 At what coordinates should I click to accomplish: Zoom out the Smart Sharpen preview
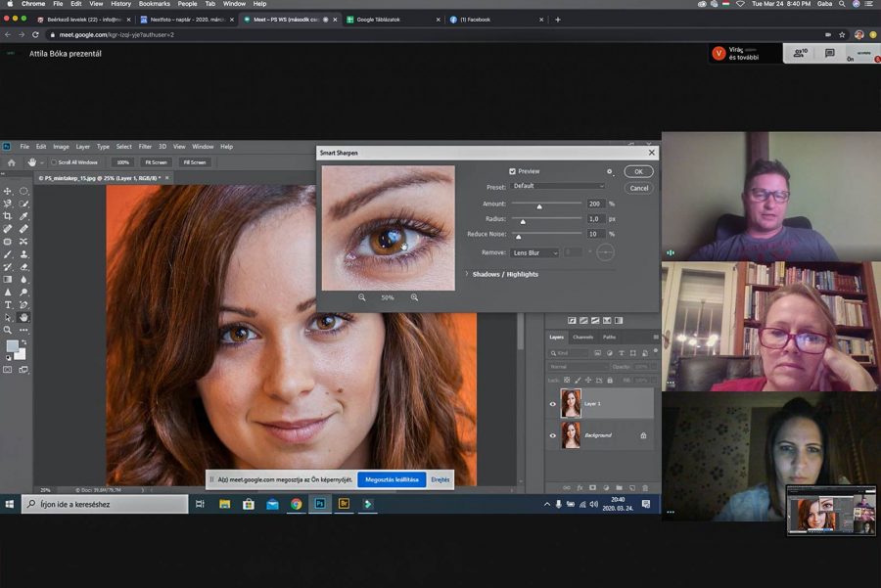362,297
